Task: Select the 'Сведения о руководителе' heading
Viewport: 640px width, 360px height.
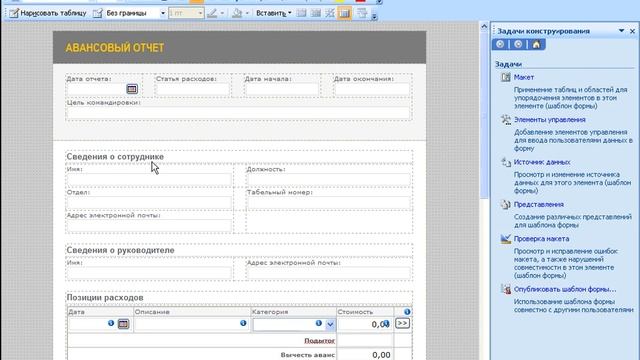Action: click(x=120, y=250)
